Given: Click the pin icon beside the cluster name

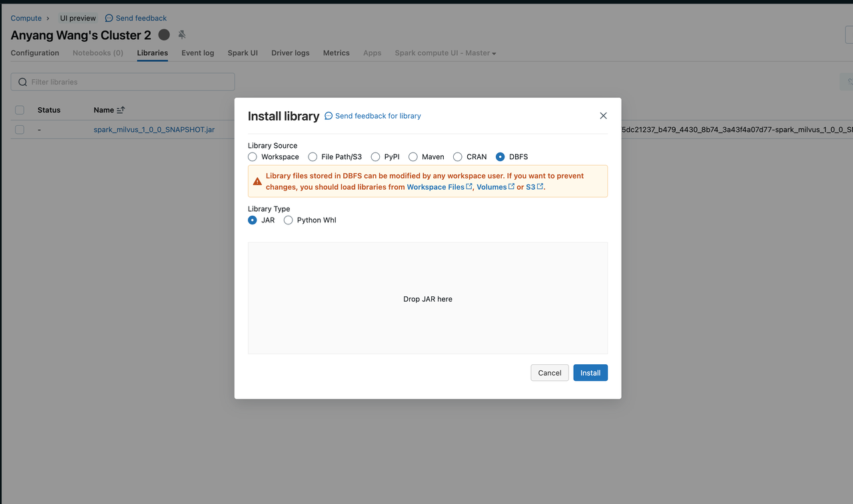Looking at the screenshot, I should [x=181, y=35].
